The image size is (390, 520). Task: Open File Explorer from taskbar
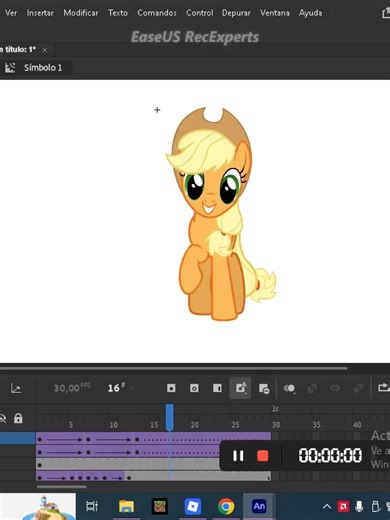[x=126, y=506]
